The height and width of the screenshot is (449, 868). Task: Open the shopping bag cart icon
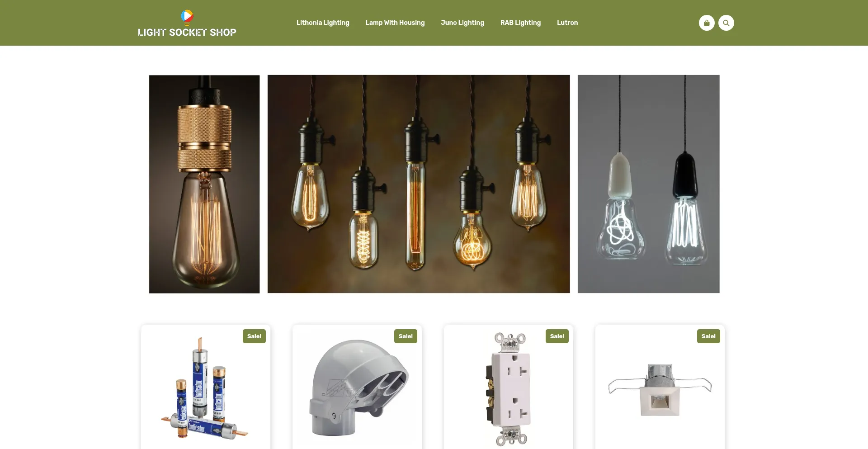[707, 23]
